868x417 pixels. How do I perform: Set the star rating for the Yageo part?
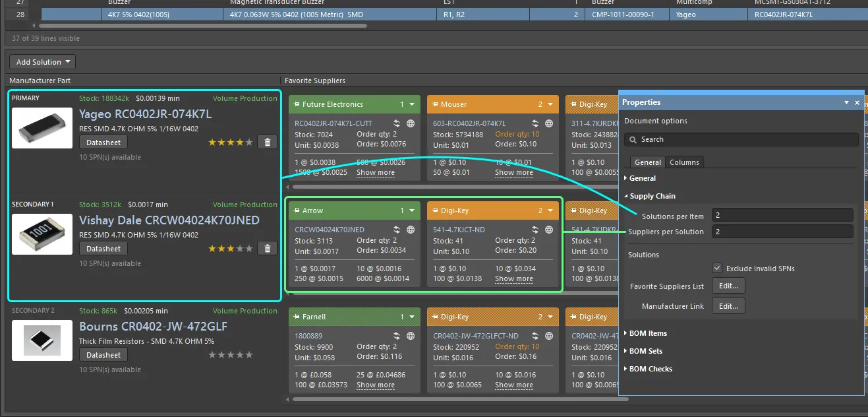(230, 142)
